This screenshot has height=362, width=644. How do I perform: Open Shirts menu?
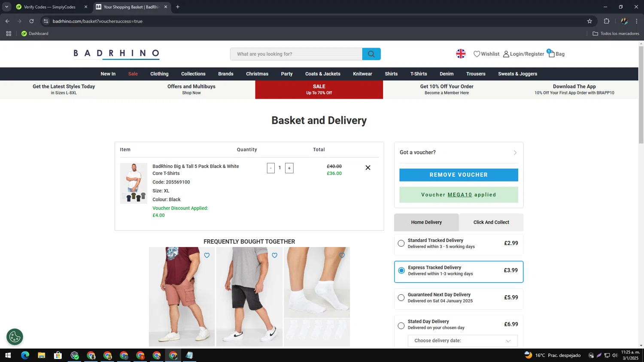click(x=391, y=74)
